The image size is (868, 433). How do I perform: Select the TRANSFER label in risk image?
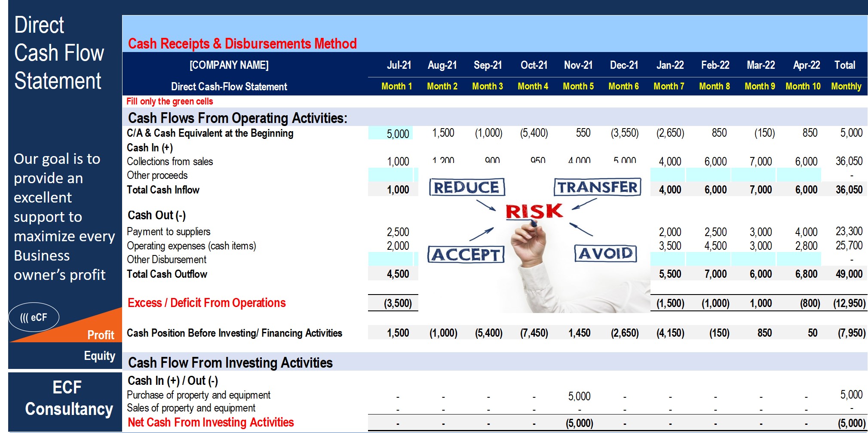pos(598,187)
